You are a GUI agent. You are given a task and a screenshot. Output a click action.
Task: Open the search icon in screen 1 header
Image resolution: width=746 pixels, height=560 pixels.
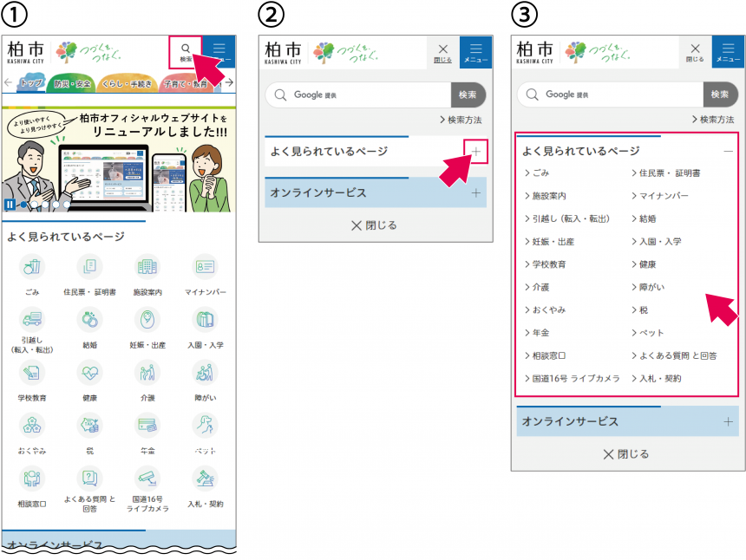[x=186, y=52]
